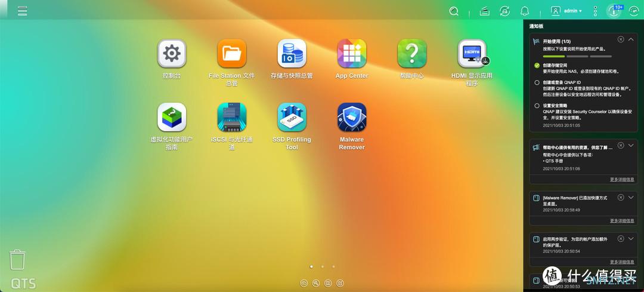This screenshot has height=292, width=644.
Task: Open the main hamburger menu
Action: pyautogui.click(x=23, y=11)
